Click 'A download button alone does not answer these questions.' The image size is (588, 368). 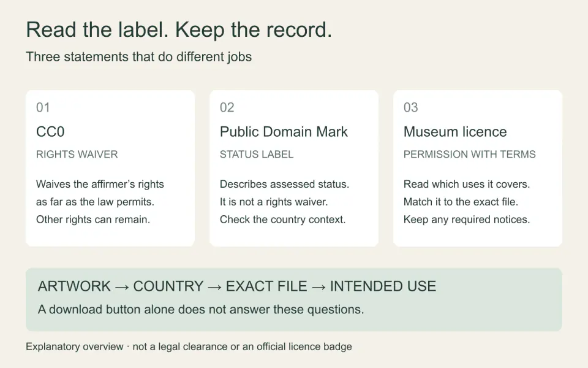(201, 310)
